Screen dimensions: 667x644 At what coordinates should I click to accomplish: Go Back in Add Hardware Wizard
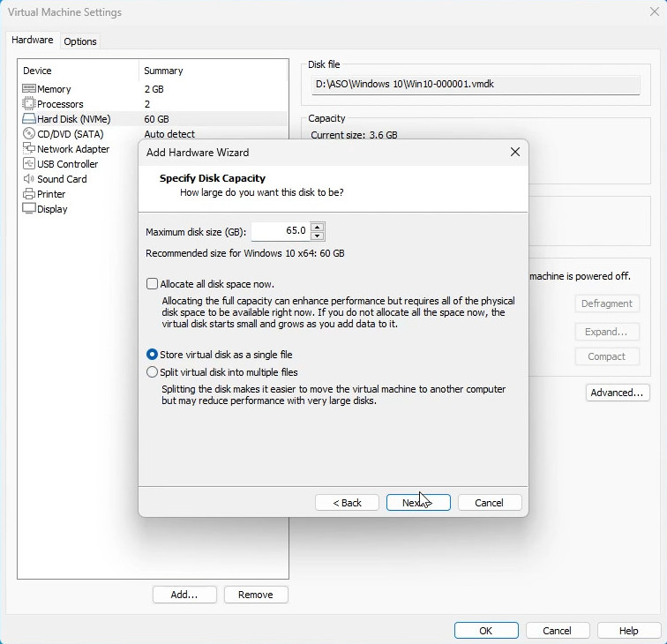tap(347, 503)
